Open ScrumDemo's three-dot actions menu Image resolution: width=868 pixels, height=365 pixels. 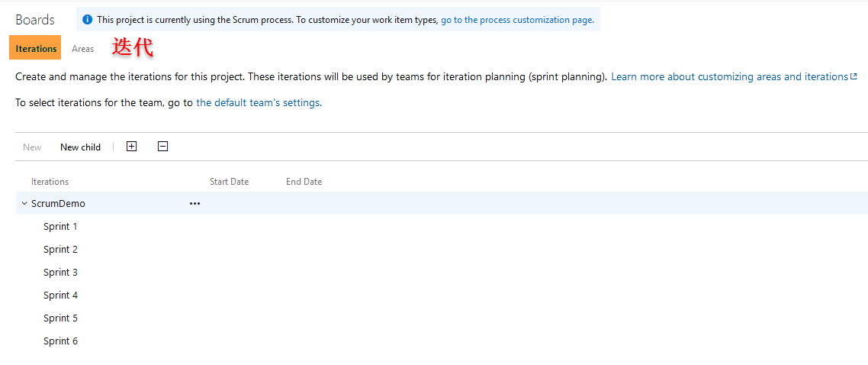pyautogui.click(x=194, y=204)
